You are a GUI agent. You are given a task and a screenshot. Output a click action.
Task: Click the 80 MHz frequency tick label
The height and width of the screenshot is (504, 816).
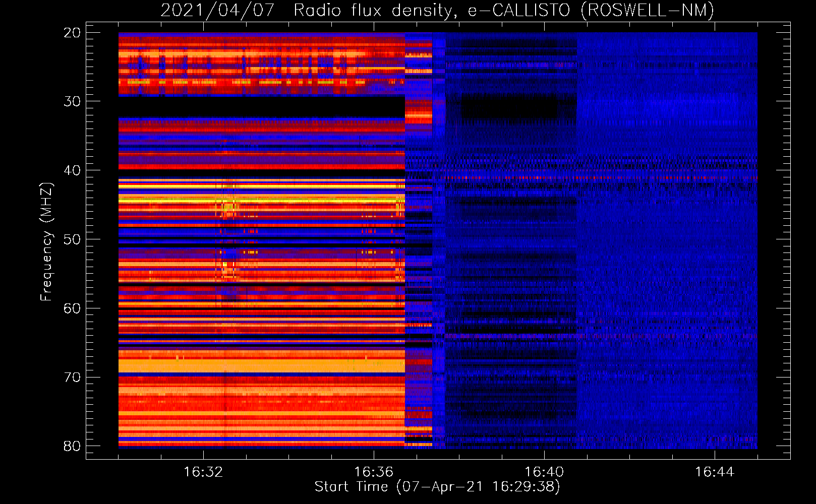72,446
